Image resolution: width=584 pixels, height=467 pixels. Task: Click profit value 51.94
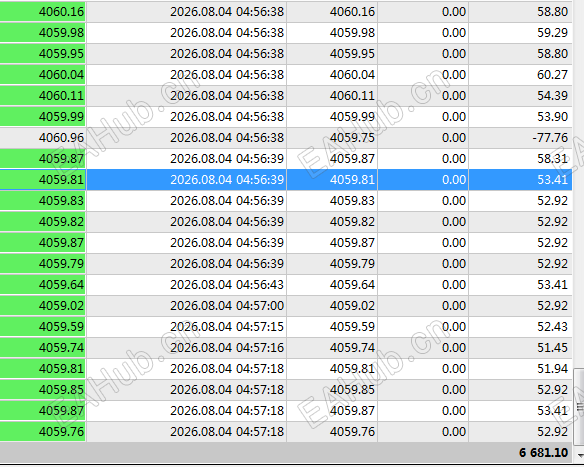552,369
